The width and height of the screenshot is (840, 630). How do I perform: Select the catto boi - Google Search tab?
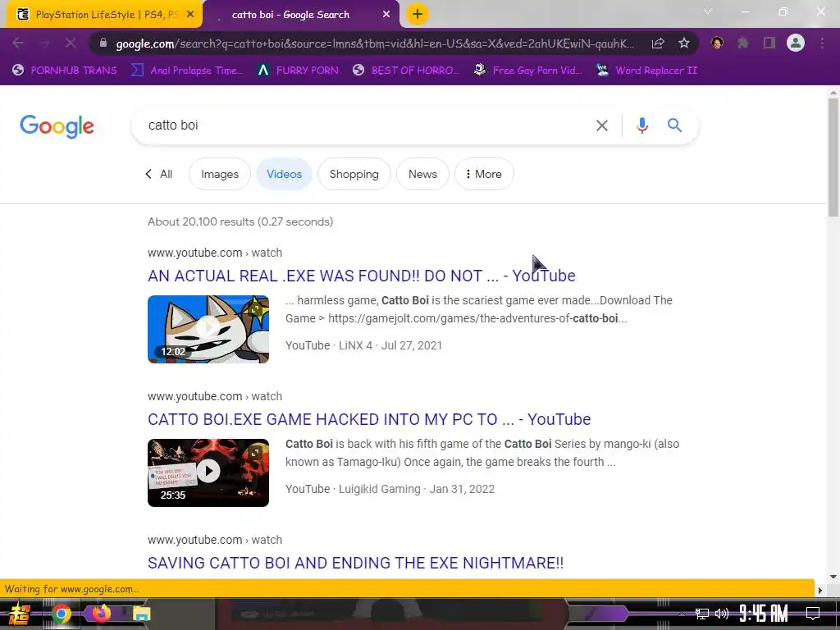[x=300, y=15]
